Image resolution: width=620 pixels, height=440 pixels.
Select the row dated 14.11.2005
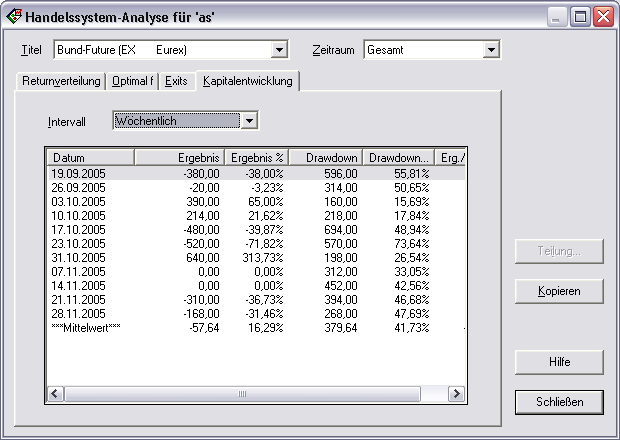click(x=256, y=286)
